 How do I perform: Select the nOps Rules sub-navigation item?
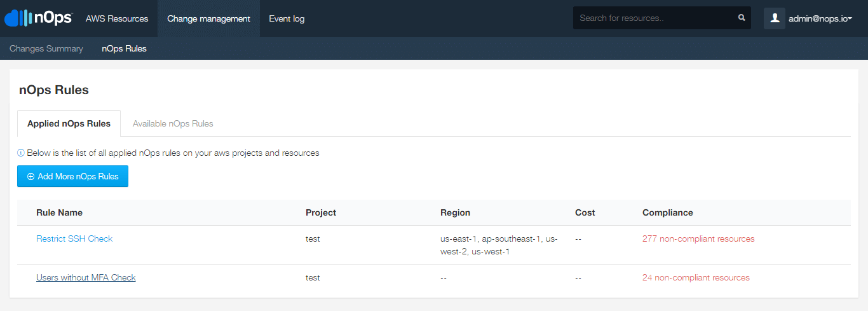[x=125, y=48]
